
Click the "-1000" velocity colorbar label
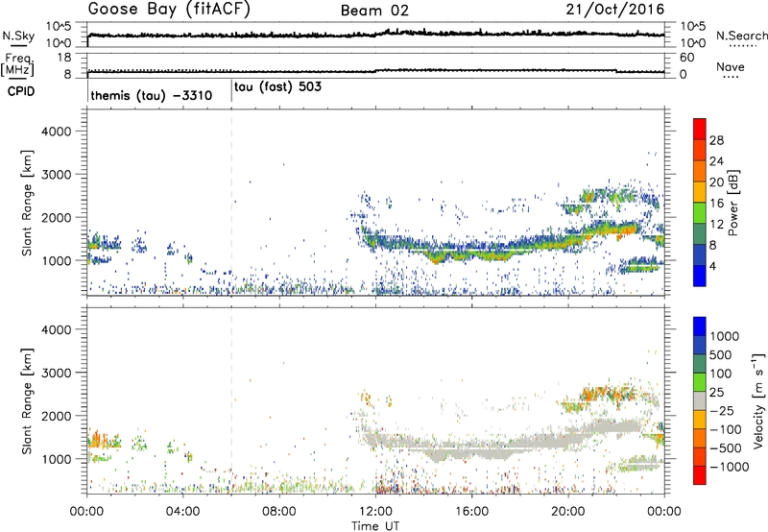729,467
